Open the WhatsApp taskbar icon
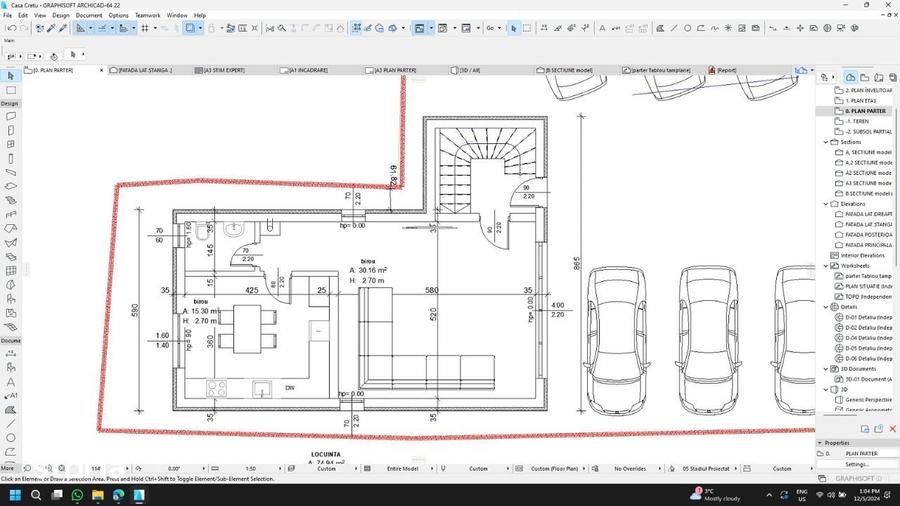 click(77, 495)
